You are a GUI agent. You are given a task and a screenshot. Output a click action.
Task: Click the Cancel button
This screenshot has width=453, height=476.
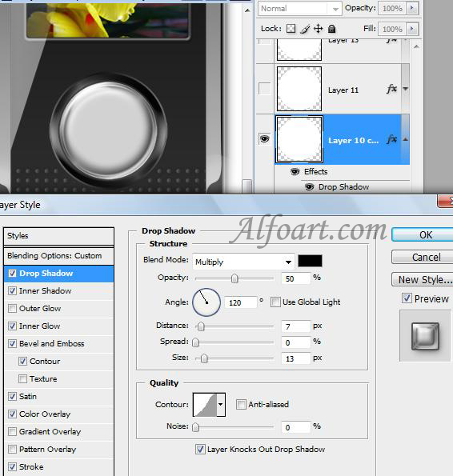point(423,257)
